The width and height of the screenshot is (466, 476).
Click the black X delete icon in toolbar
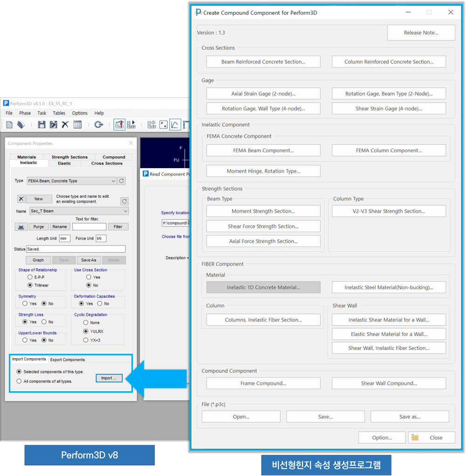65,124
